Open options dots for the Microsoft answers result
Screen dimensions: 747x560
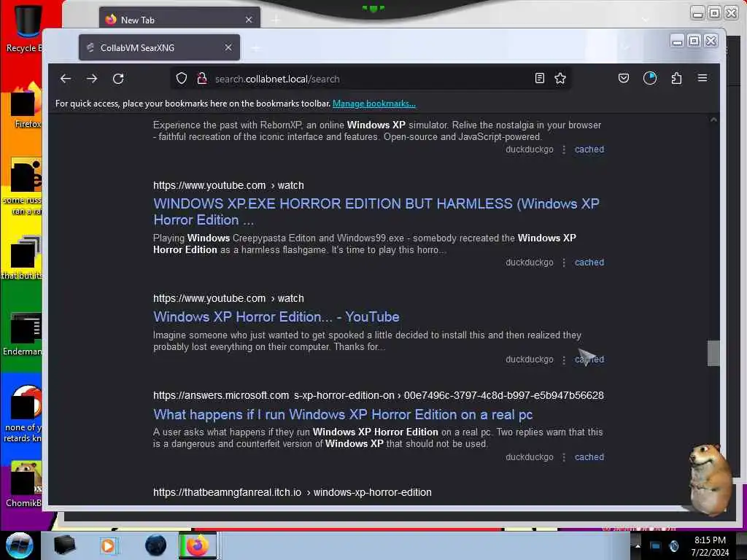564,457
